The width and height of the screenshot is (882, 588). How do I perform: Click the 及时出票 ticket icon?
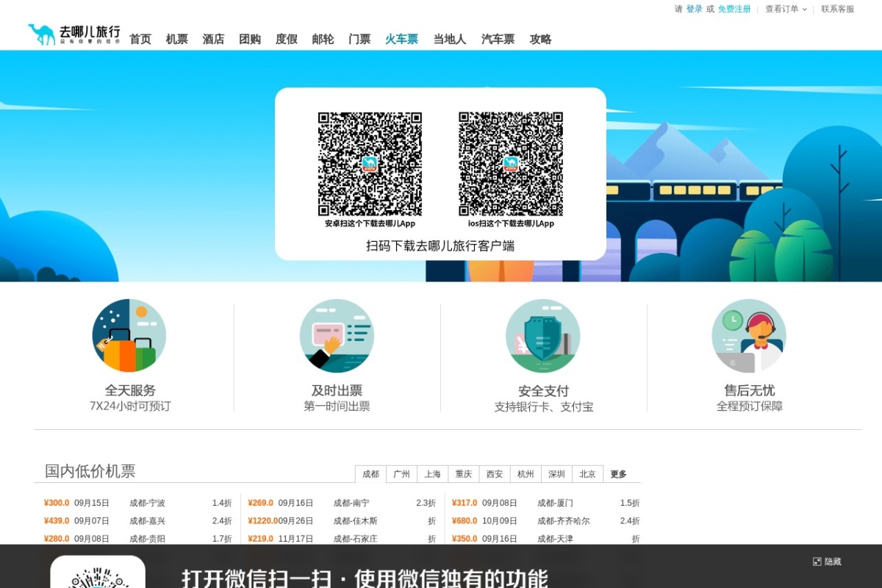[337, 336]
